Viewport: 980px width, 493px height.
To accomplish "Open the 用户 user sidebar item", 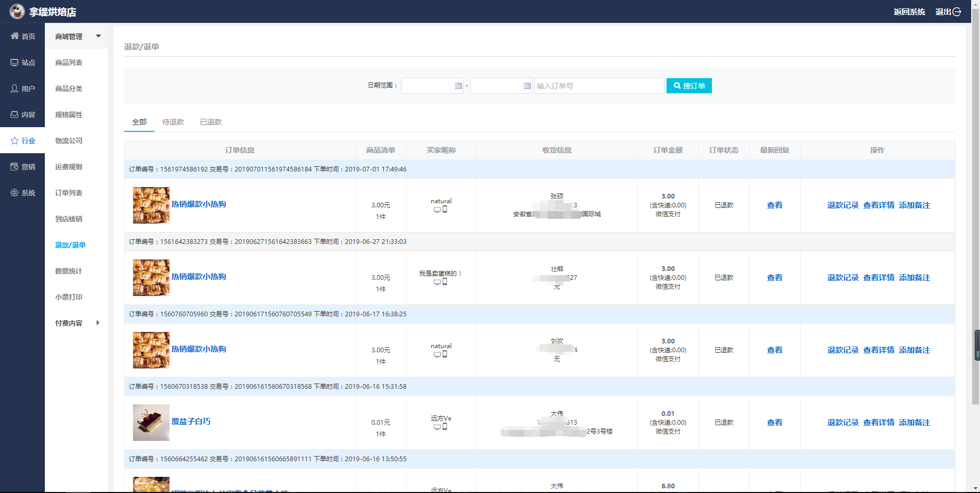I will coord(22,88).
